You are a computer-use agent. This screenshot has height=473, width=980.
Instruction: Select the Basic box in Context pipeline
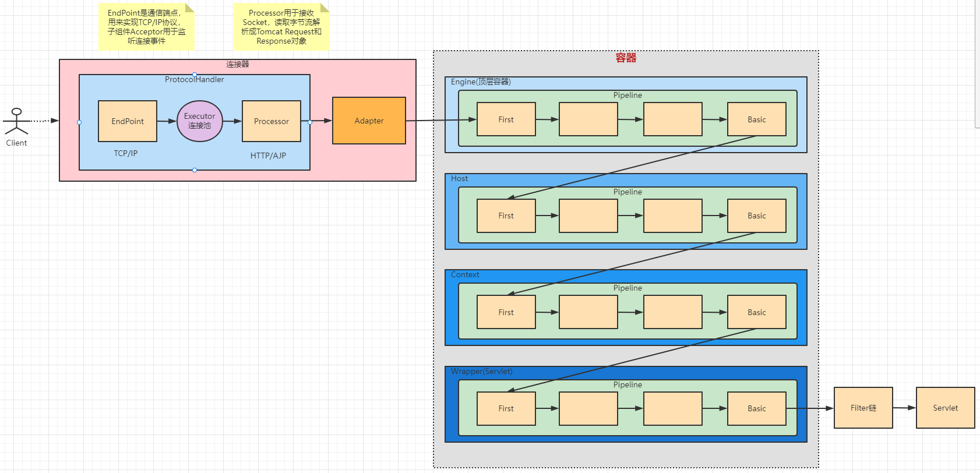coord(757,312)
